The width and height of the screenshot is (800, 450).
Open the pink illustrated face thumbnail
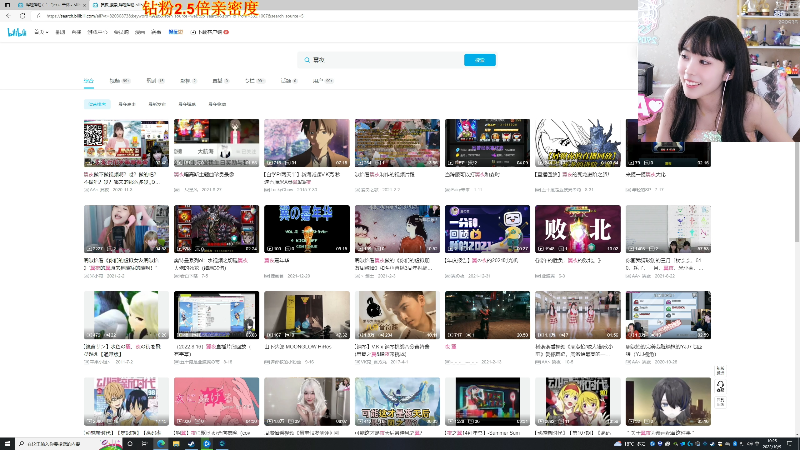tap(216, 402)
